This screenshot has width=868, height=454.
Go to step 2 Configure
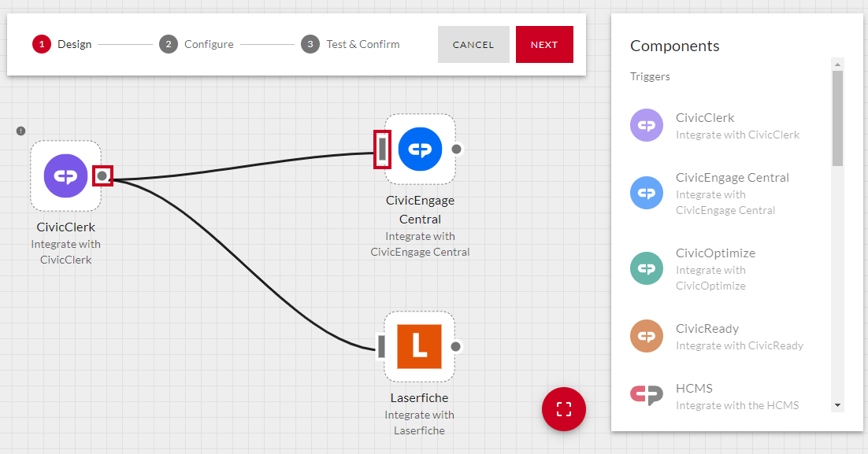pyautogui.click(x=196, y=44)
